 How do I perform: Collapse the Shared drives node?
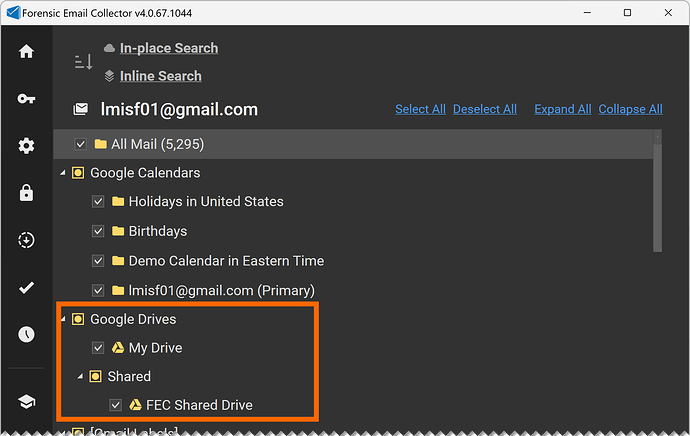[81, 377]
